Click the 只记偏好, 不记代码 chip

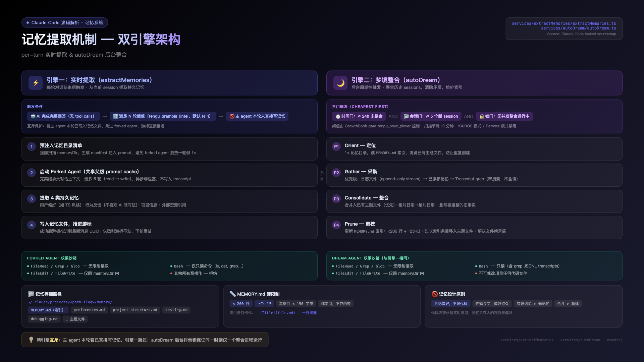451,304
